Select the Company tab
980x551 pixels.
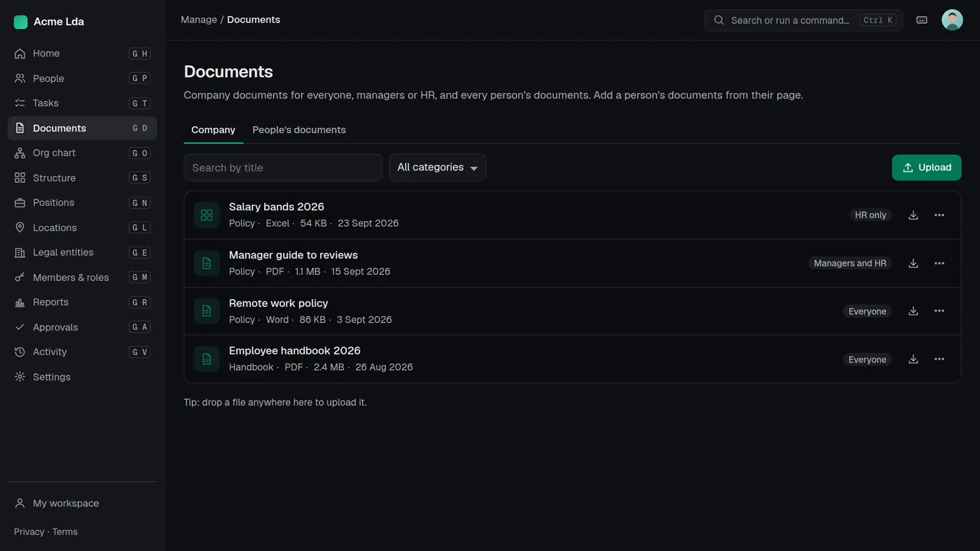214,130
